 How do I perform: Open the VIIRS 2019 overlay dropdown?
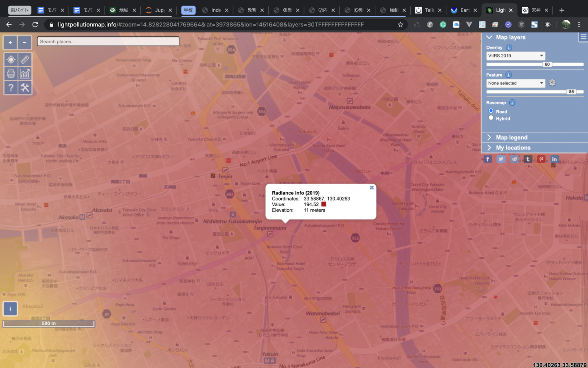click(516, 56)
